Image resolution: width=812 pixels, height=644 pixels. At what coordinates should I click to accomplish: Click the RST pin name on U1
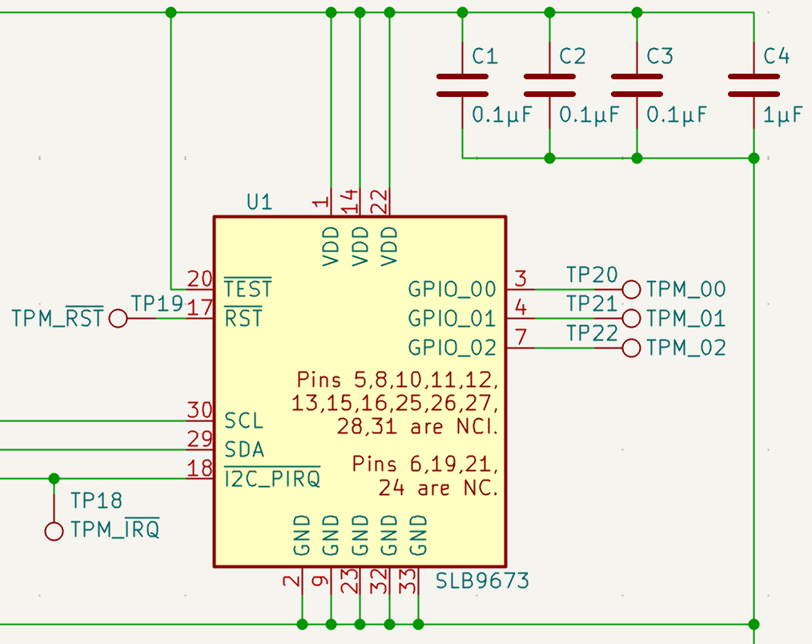[x=243, y=316]
